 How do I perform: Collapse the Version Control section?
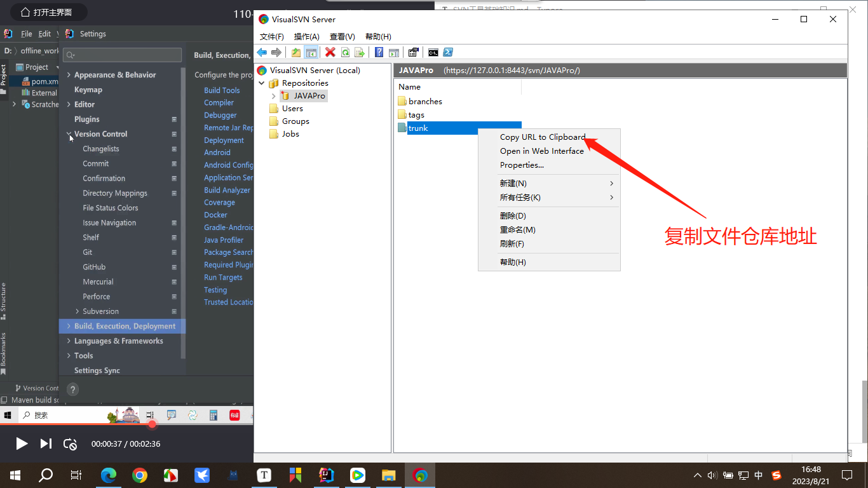tap(69, 134)
